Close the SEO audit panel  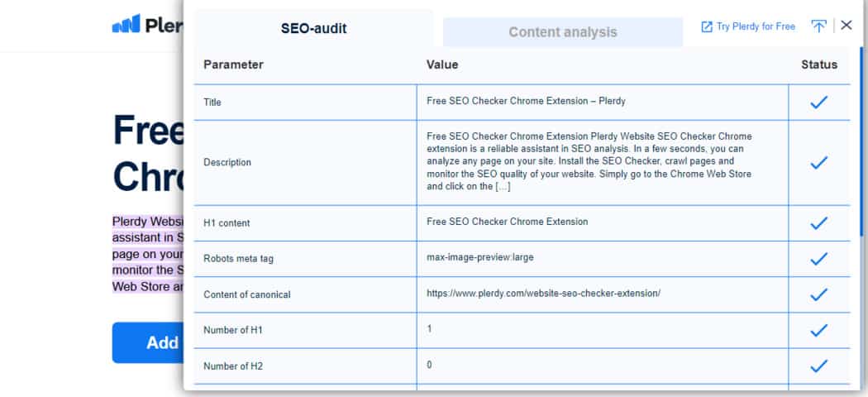tap(846, 25)
